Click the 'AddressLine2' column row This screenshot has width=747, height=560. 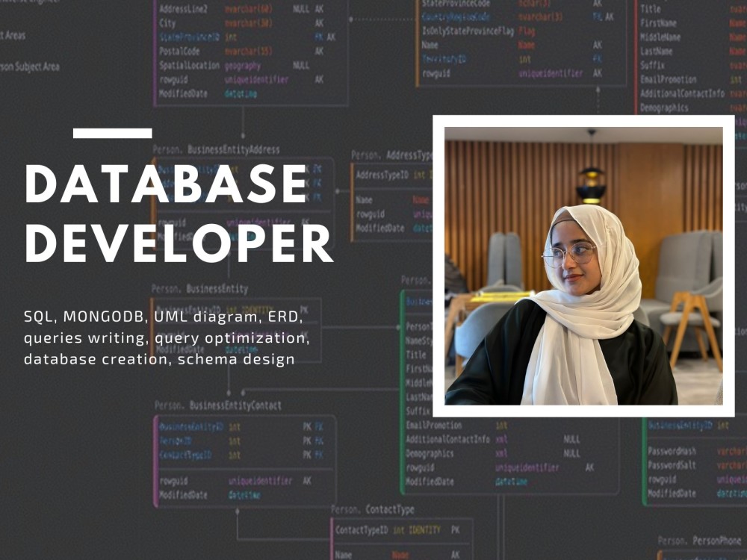241,8
